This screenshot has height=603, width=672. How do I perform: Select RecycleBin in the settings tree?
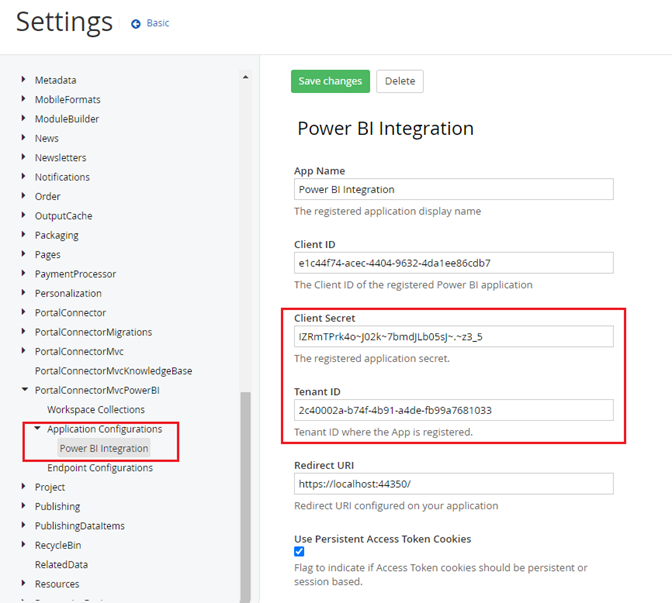point(58,545)
